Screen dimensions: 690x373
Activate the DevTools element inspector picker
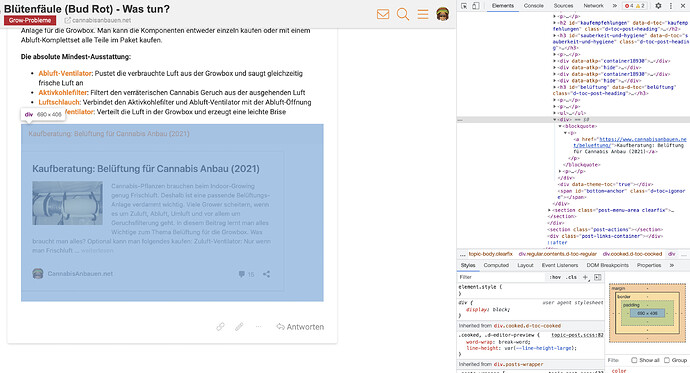tap(464, 6)
